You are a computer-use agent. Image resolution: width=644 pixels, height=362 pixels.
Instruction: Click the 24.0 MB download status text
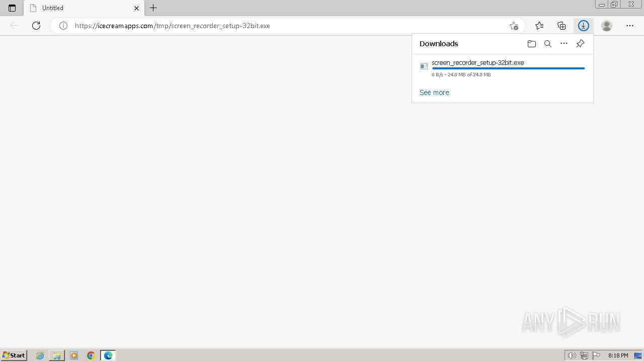click(461, 75)
